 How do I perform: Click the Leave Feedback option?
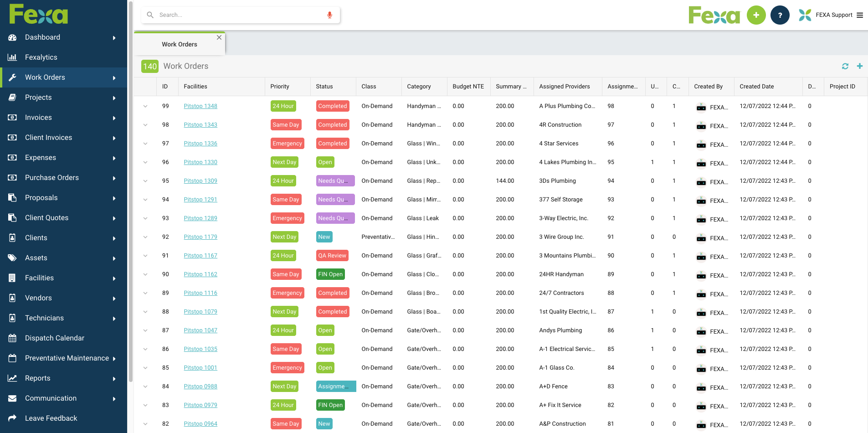click(x=51, y=418)
